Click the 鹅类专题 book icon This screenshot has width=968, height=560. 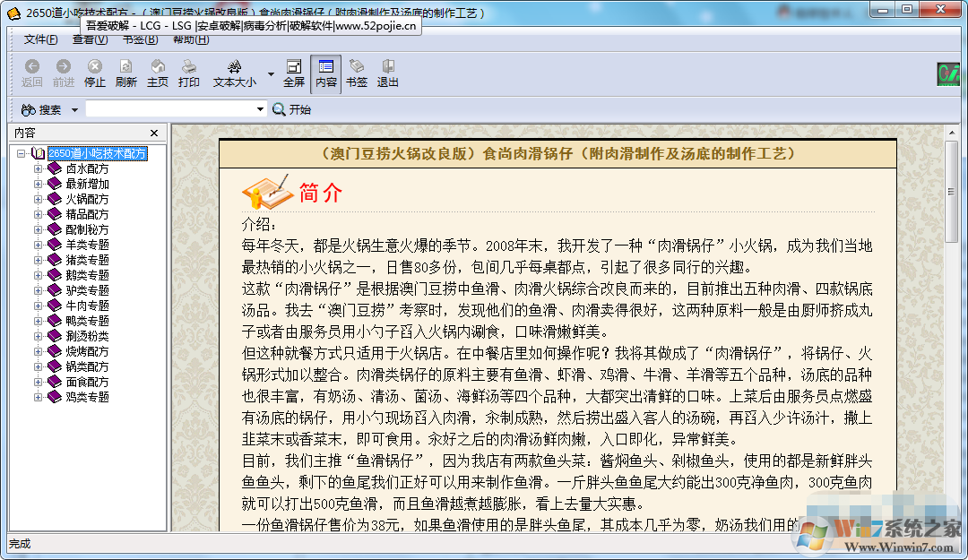55,275
